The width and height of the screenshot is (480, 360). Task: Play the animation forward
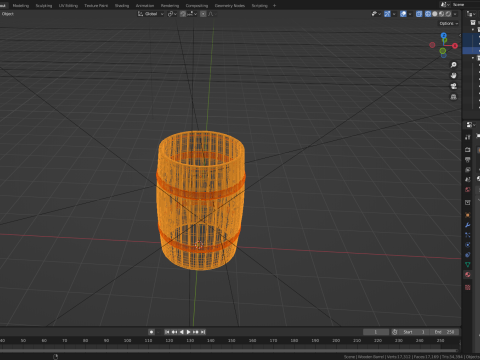pos(188,332)
